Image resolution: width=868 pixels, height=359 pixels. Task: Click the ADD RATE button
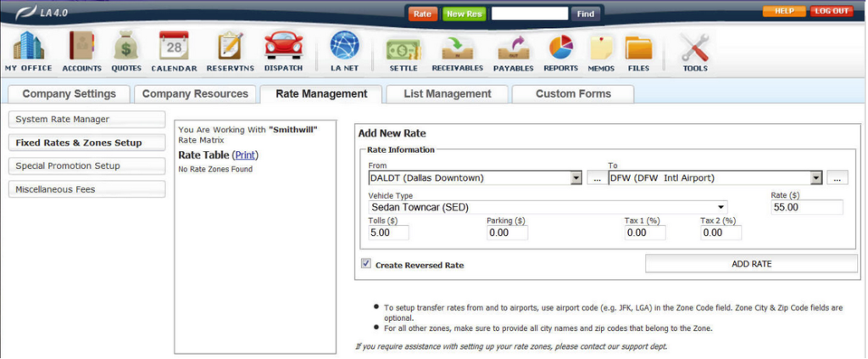click(751, 264)
